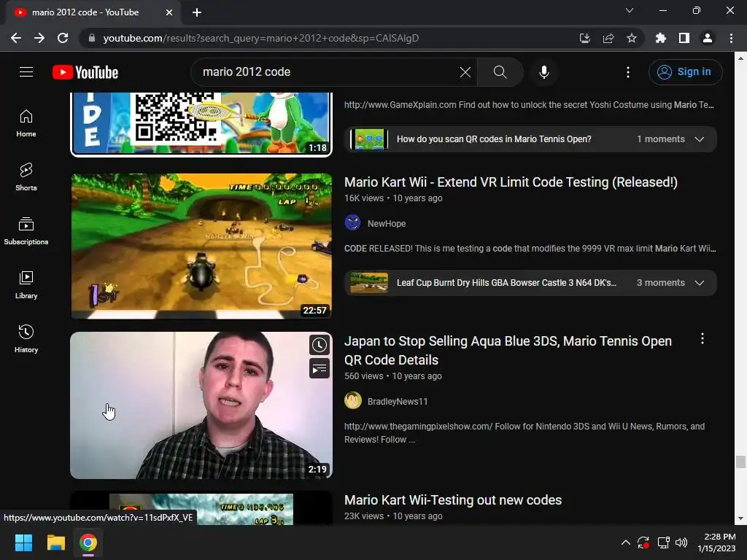747x560 pixels.
Task: Click the browser address bar URL
Action: coord(261,38)
